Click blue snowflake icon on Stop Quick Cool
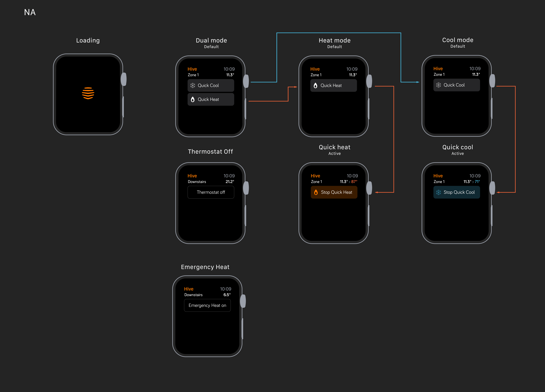 pos(439,192)
